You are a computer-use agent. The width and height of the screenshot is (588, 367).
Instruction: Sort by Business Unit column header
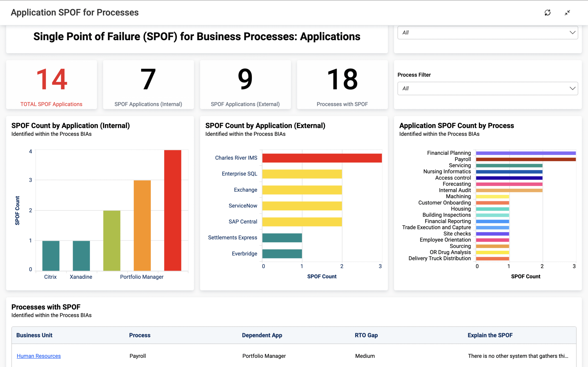pyautogui.click(x=34, y=335)
